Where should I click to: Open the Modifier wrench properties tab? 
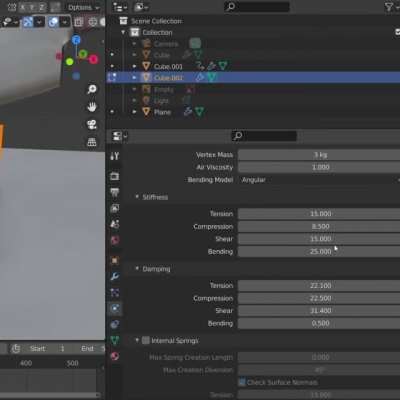pos(115,276)
